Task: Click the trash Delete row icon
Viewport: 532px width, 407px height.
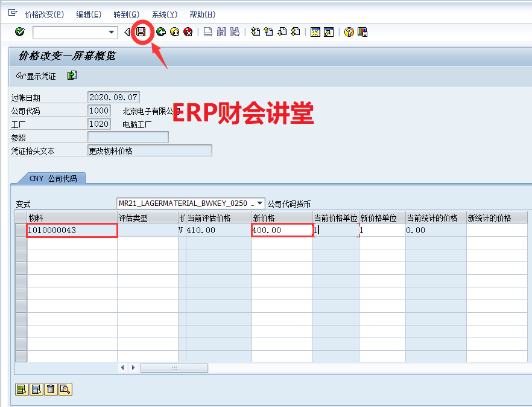Action: [51, 389]
